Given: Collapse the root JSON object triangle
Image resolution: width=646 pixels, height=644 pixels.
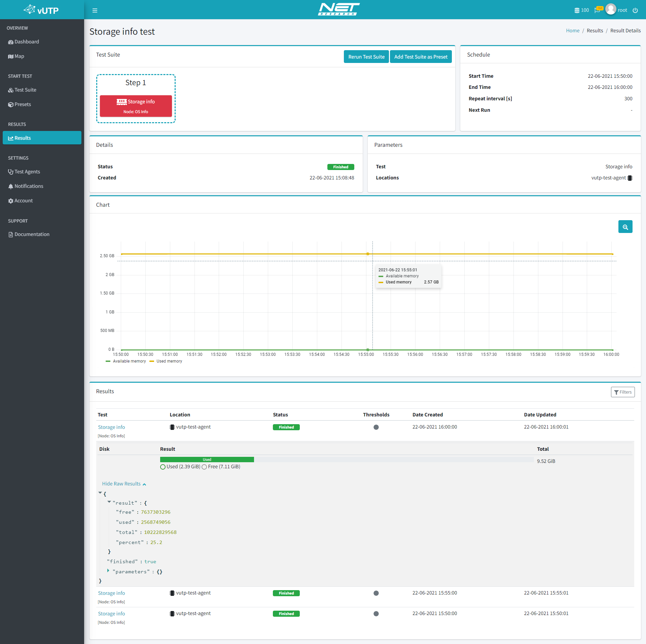Looking at the screenshot, I should pos(100,493).
